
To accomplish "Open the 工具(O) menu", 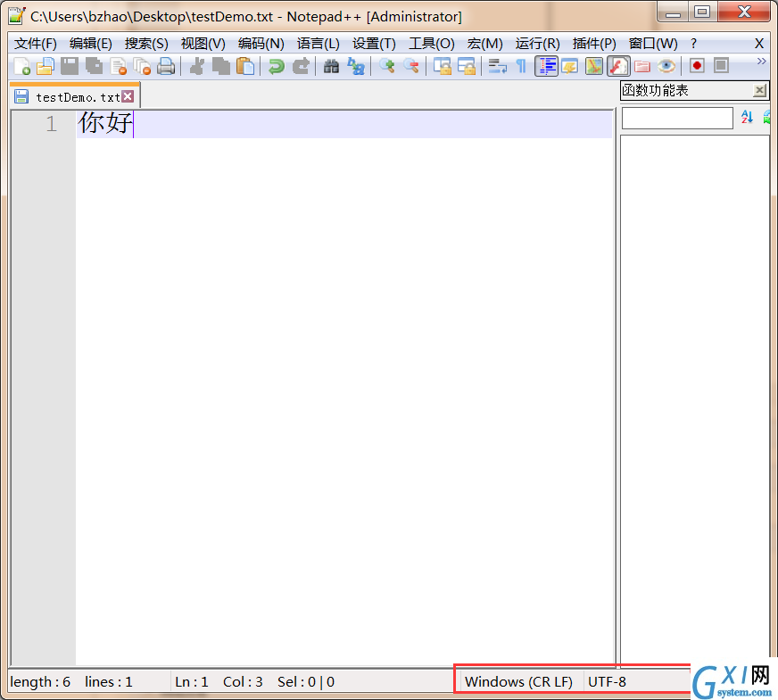I will 432,44.
